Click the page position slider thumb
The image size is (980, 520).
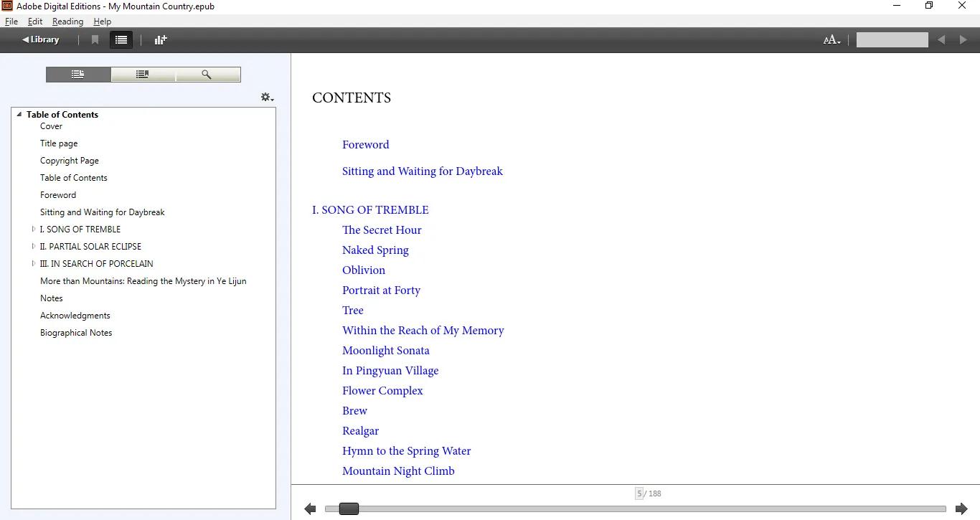coord(349,509)
